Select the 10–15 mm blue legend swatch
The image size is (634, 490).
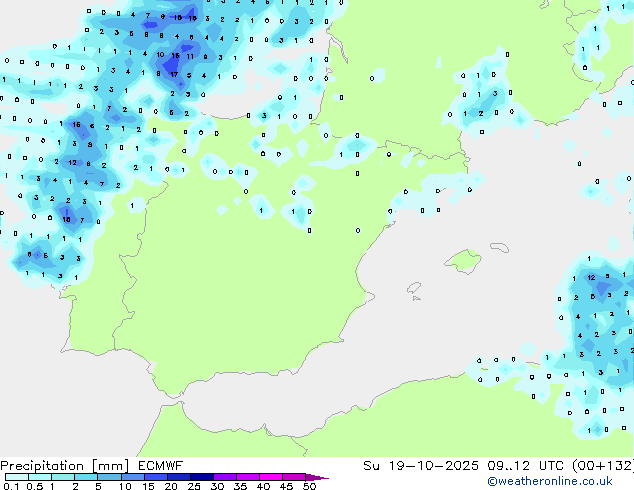(132, 477)
